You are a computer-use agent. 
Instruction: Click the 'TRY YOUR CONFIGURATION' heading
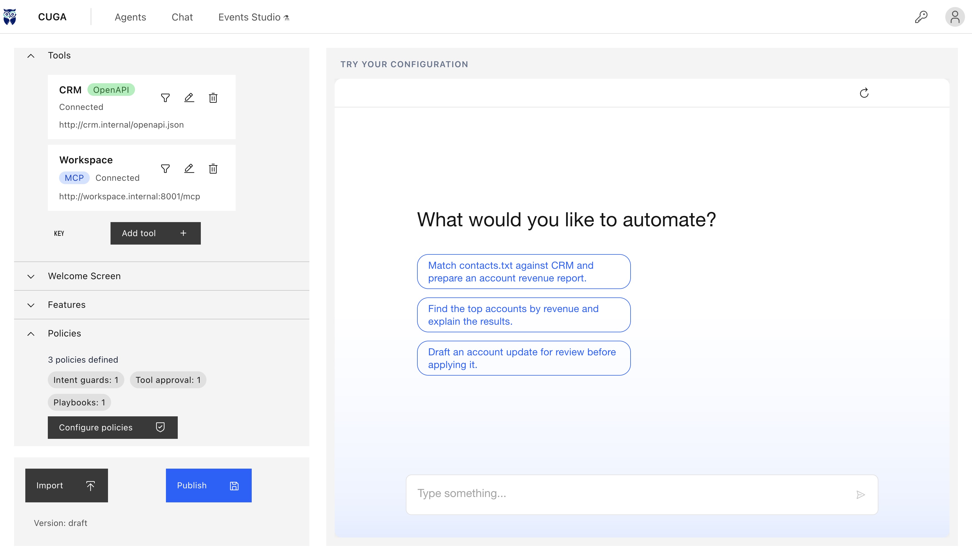click(404, 64)
